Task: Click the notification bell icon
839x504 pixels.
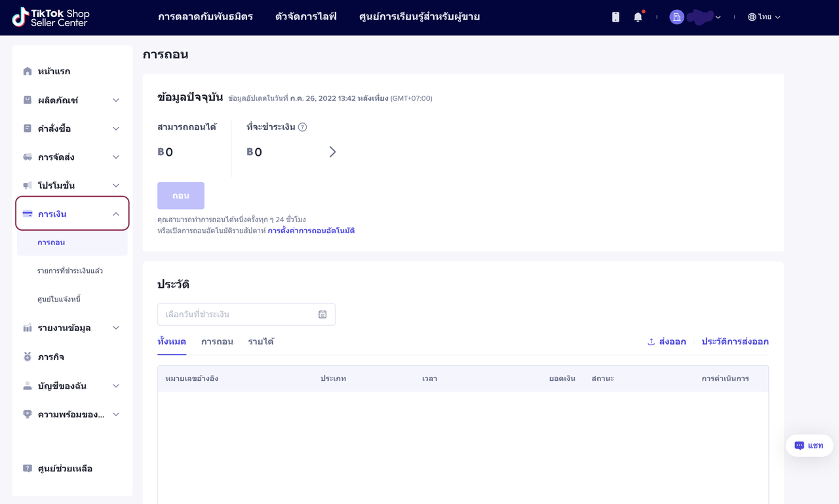Action: (638, 17)
